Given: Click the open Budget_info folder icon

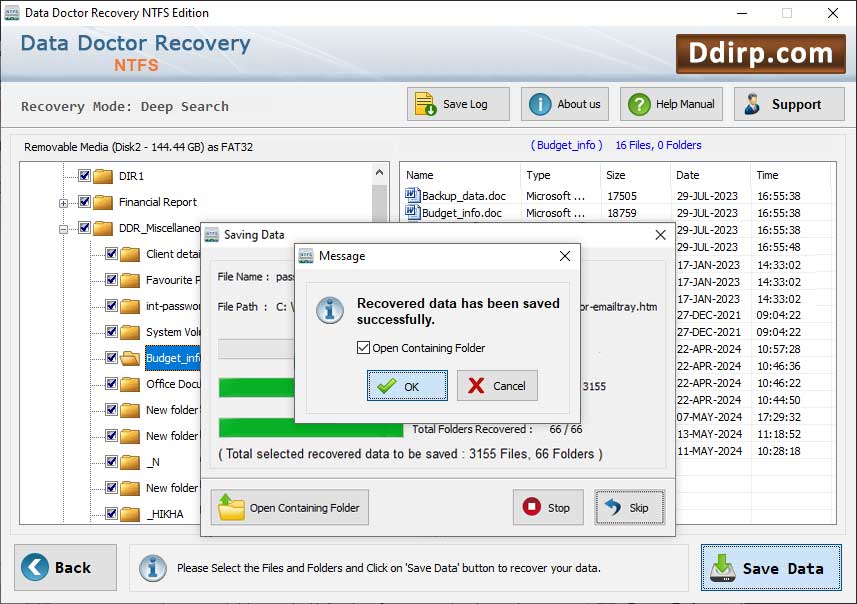Looking at the screenshot, I should (130, 358).
